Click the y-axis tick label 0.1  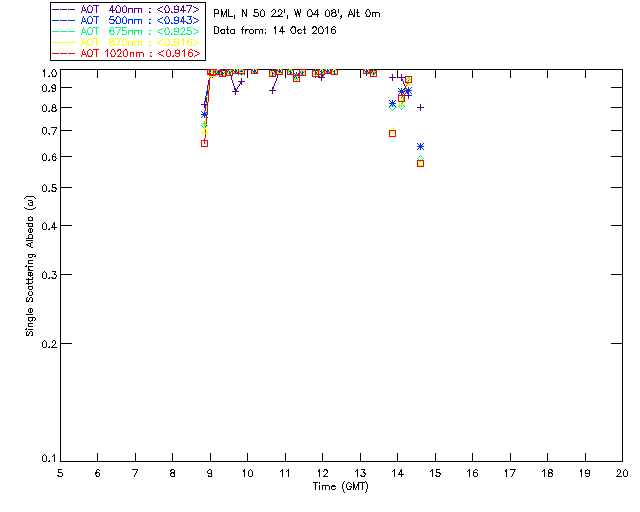pos(49,458)
